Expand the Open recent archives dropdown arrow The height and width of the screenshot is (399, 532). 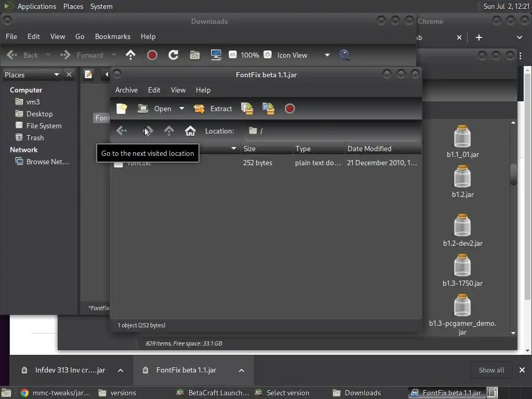(x=182, y=109)
